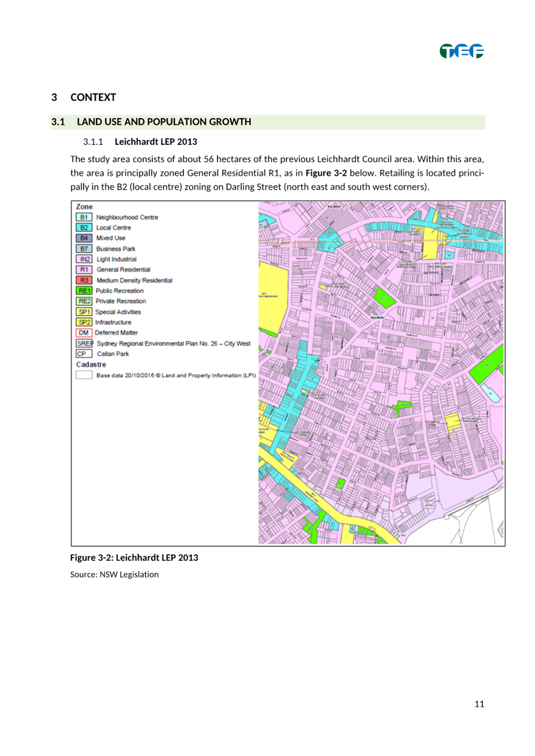Screen dimensions: 535x756
Task: Select the 'Callan Park' legend label
Action: point(113,354)
